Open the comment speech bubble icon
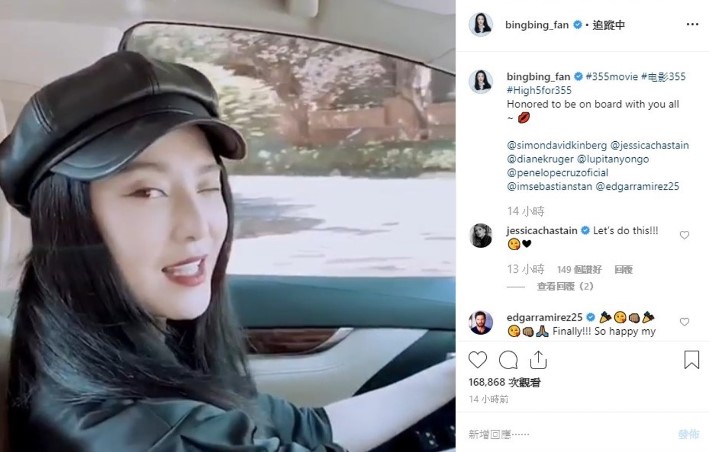The height and width of the screenshot is (452, 718). coord(508,360)
